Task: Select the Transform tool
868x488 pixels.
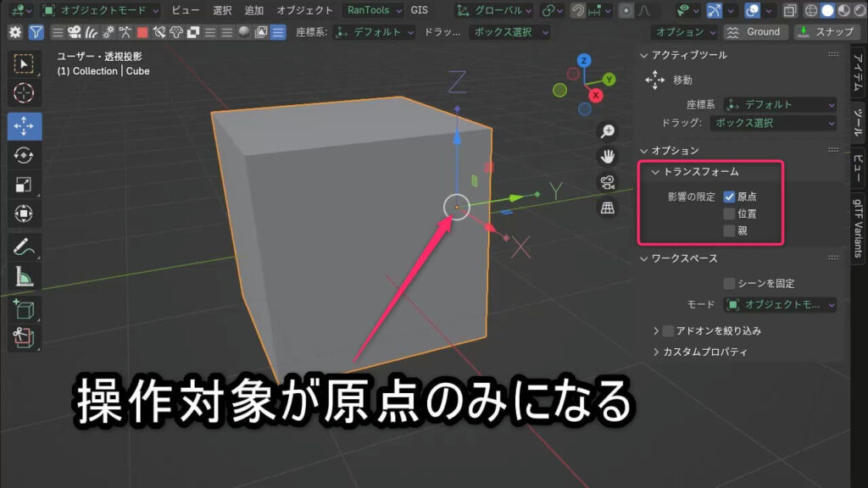Action: click(24, 213)
